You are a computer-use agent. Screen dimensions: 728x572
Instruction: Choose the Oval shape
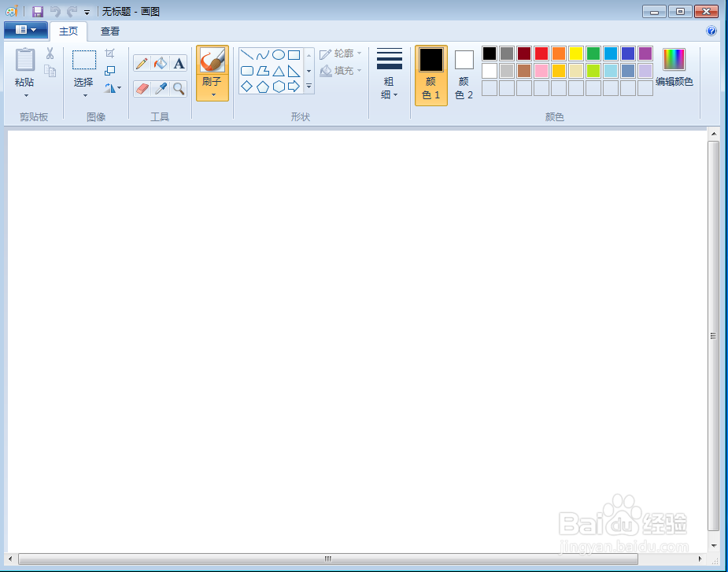[x=278, y=55]
